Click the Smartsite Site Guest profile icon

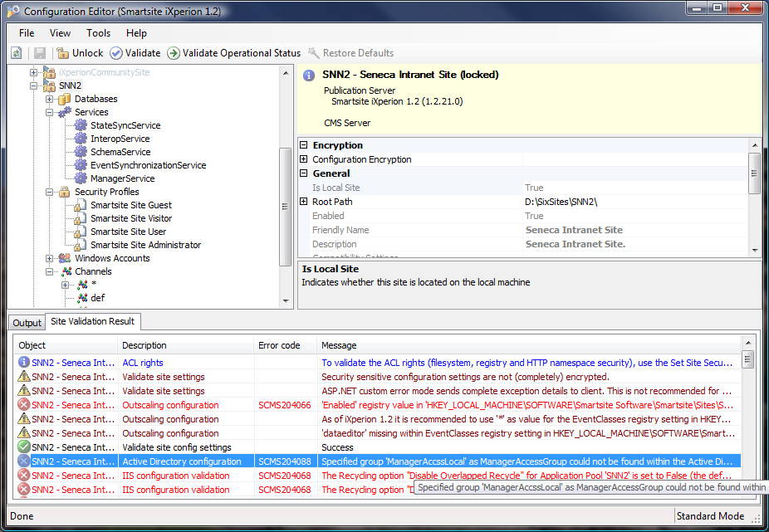pyautogui.click(x=81, y=205)
